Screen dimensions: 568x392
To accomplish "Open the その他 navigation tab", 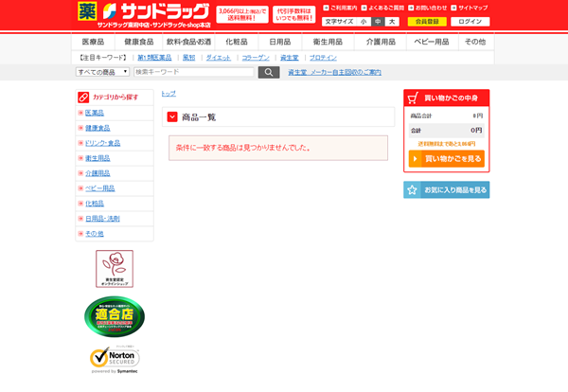I will click(475, 42).
